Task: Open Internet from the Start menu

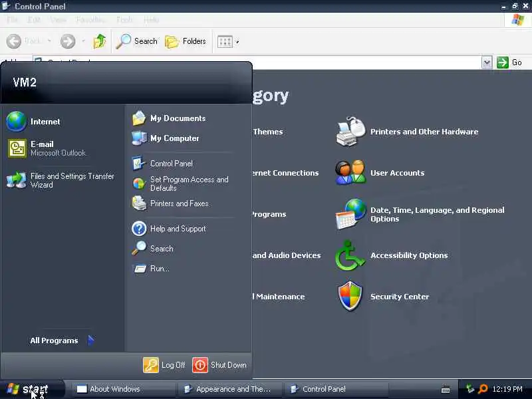Action: (x=33, y=122)
